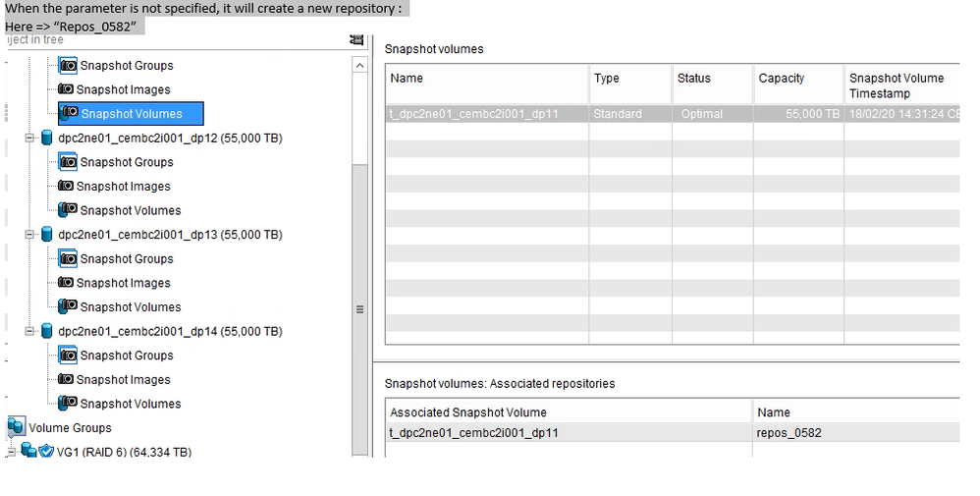Open Snapshot Groups under dp12

click(x=127, y=163)
